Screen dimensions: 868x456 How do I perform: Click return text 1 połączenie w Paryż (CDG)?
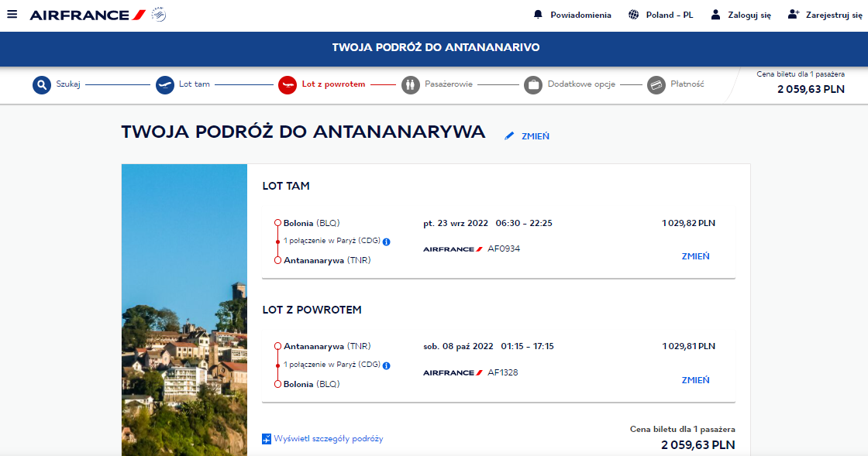[x=332, y=365]
